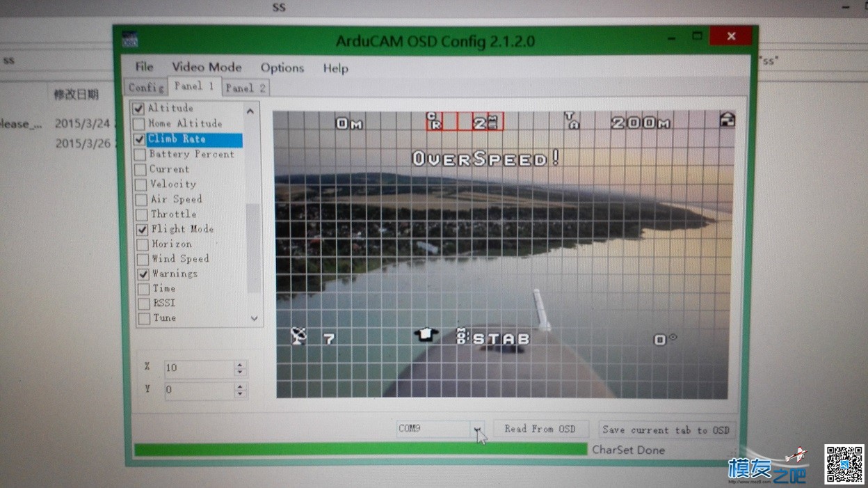The width and height of the screenshot is (868, 488).
Task: Click the CharSet Done status text
Action: (628, 450)
